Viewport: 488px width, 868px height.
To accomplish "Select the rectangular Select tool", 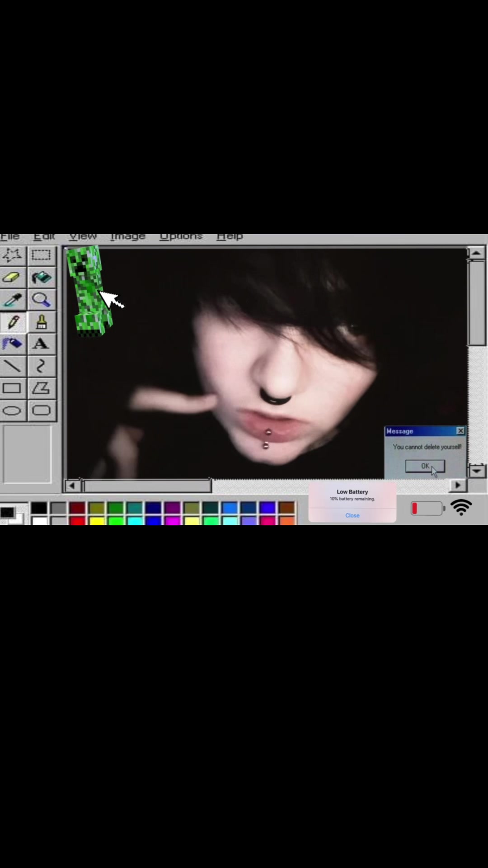I will click(41, 256).
